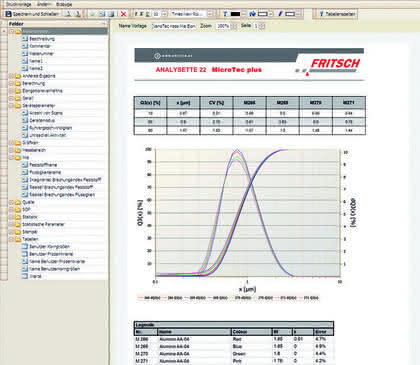Viewport: 420px width, 365px height.
Task: Click the red X delete icon
Action: coord(123,14)
